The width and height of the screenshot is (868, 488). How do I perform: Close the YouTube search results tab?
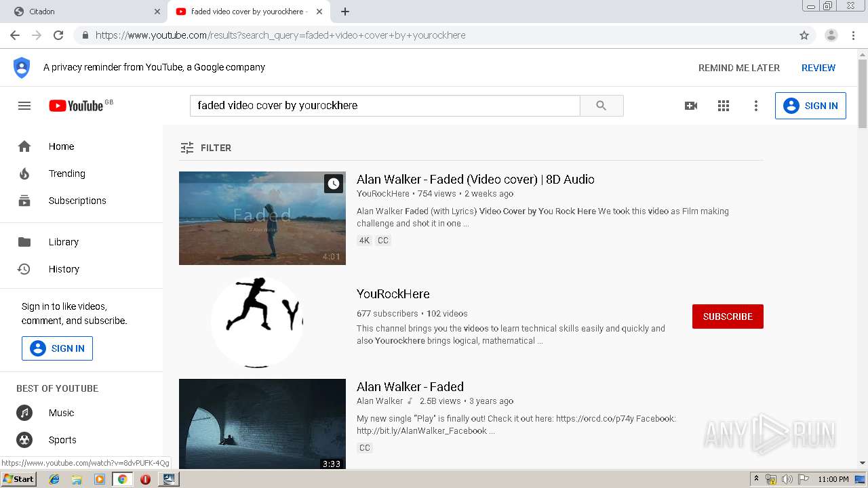319,12
